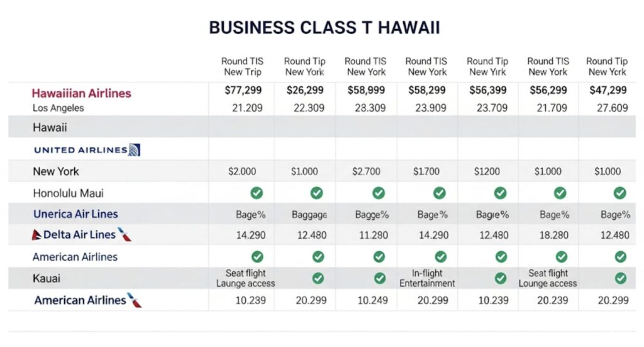The height and width of the screenshot is (347, 644).
Task: Click the $47,299 price in last column
Action: (x=608, y=90)
